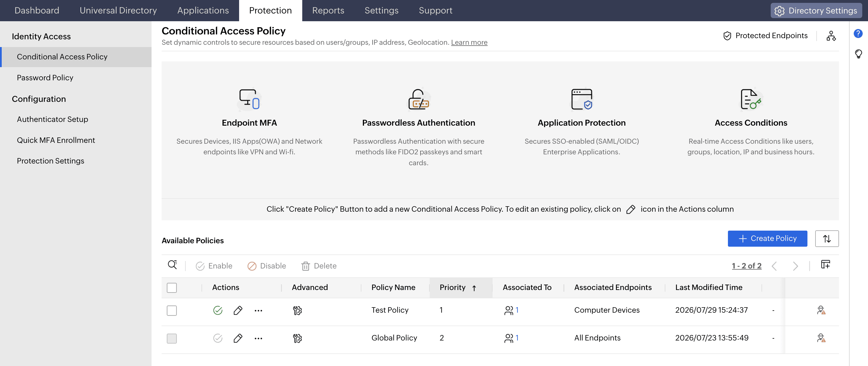Click the Passwordless Authentication lock icon

tap(418, 99)
